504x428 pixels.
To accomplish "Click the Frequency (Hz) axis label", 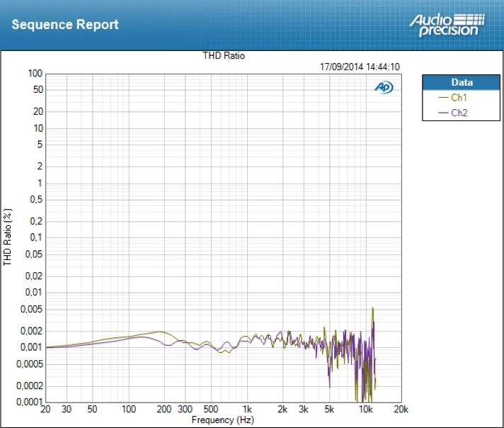I will (x=222, y=419).
